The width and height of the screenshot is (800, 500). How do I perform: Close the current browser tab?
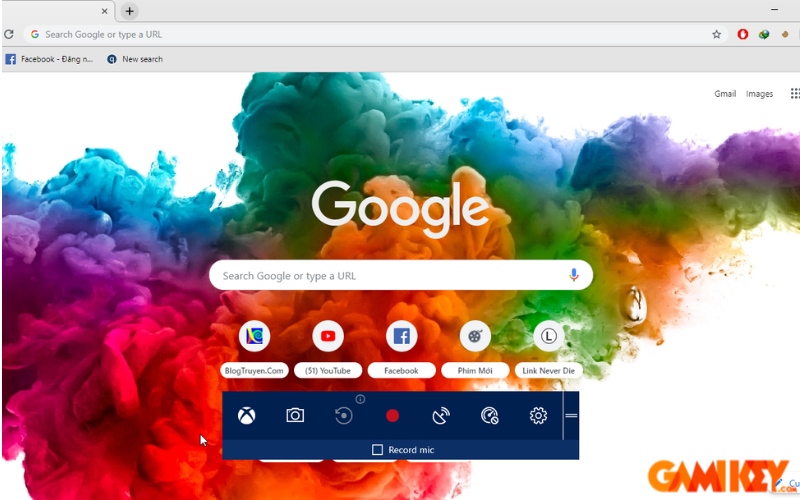pos(105,11)
